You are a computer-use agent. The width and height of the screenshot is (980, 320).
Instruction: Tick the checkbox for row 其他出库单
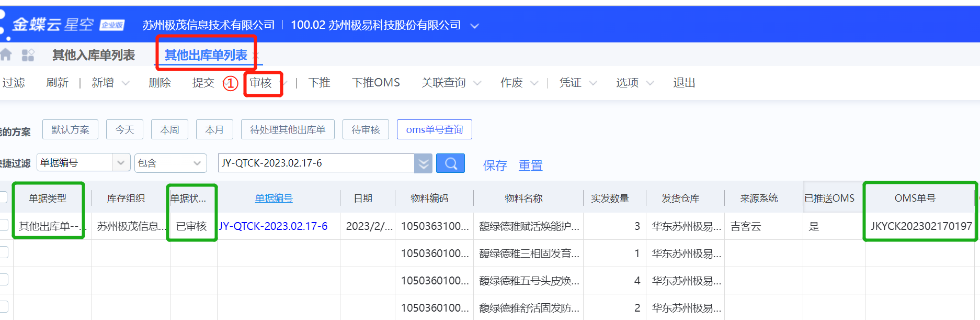(3, 225)
